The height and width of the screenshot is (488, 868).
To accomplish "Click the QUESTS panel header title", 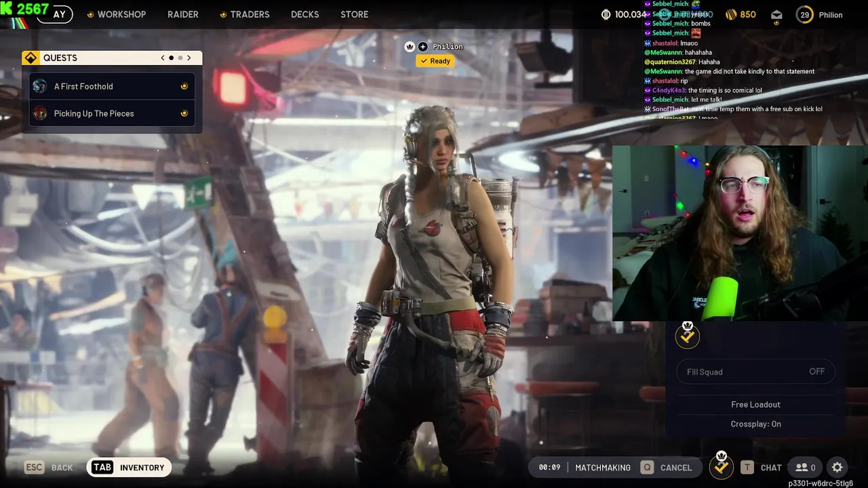I will [x=60, y=58].
